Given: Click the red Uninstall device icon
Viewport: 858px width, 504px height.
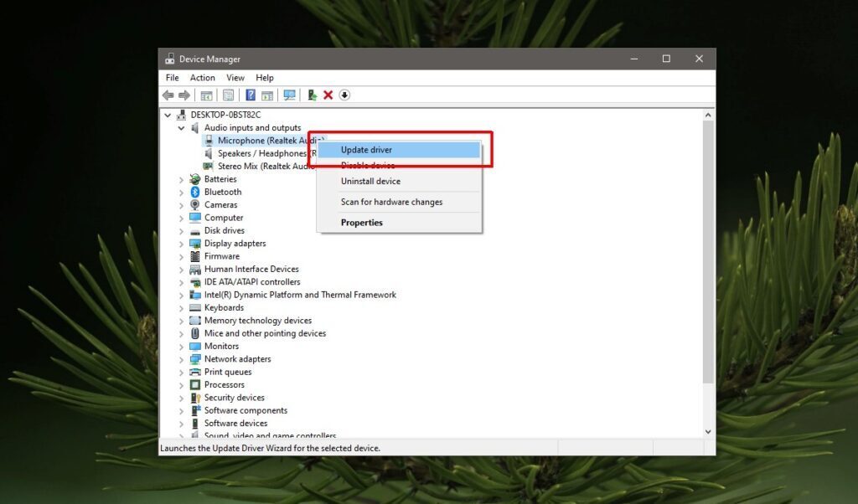Looking at the screenshot, I should pos(328,95).
